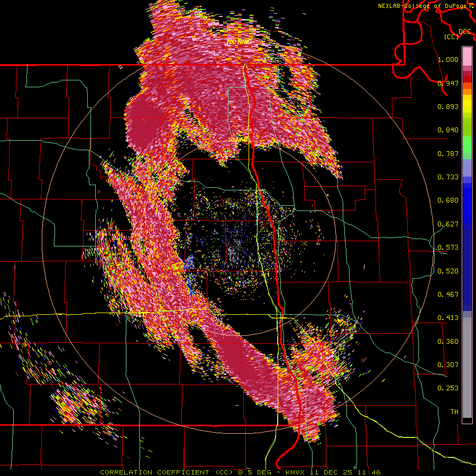This screenshot has height=476, width=476.
Task: Click the 0.253 legend value
Action: pos(448,388)
